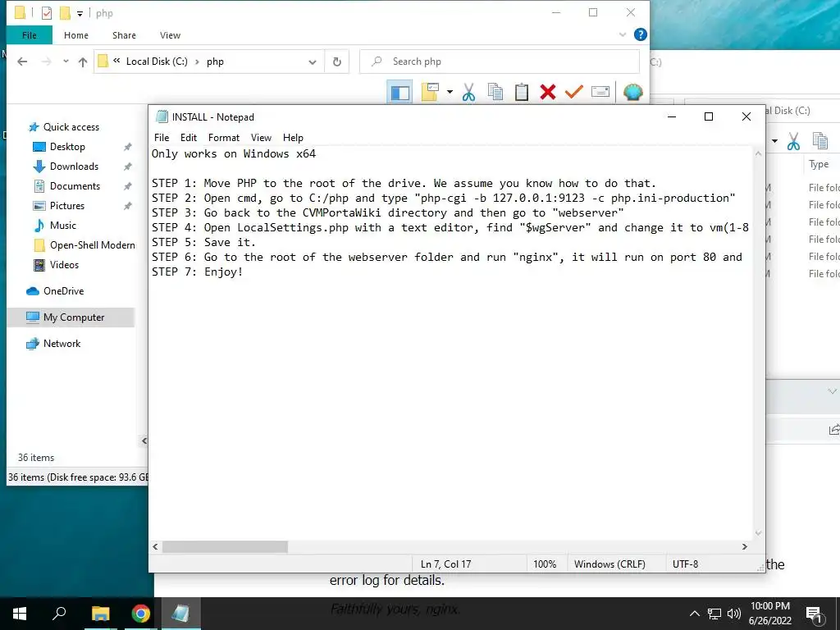Click the red X Delete icon
840x630 pixels.
click(547, 92)
